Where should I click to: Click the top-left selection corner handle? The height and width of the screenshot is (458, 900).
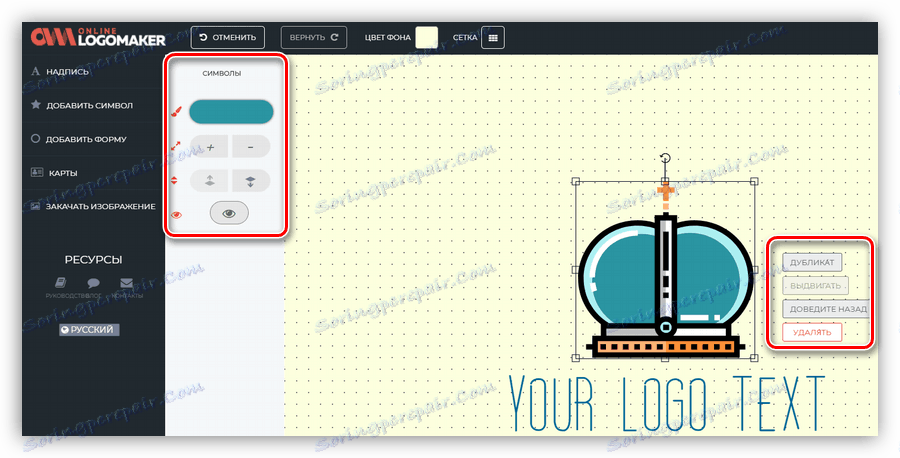coord(576,181)
